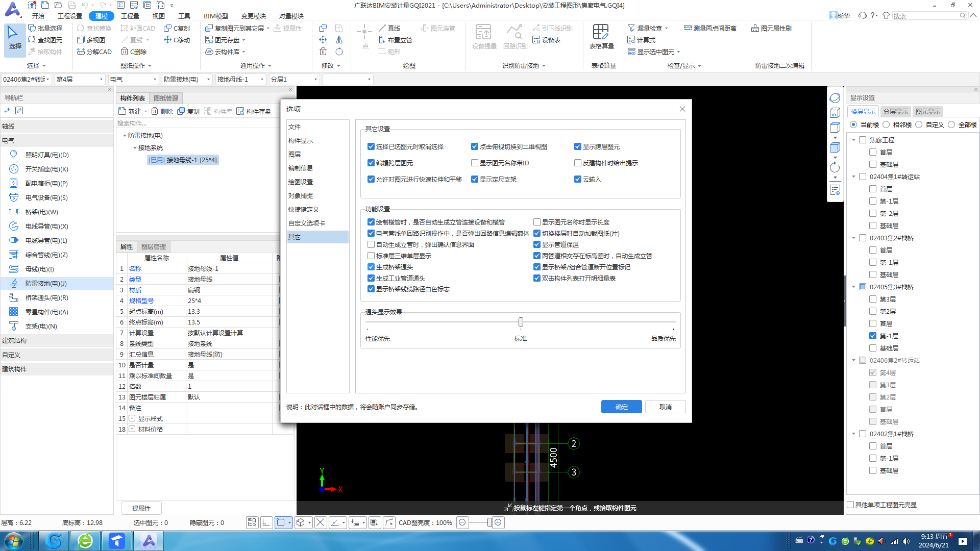Click the 搜索构件 search field

(199, 123)
